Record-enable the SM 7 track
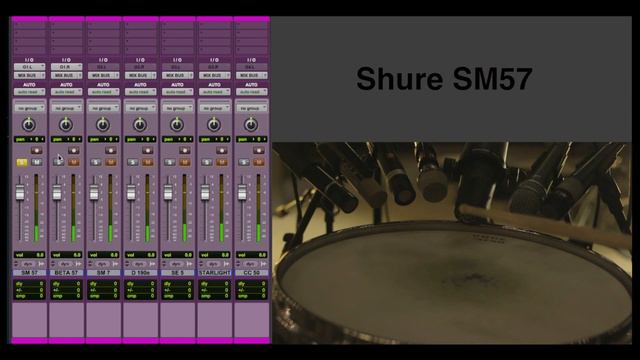The width and height of the screenshot is (640, 360). point(110,151)
